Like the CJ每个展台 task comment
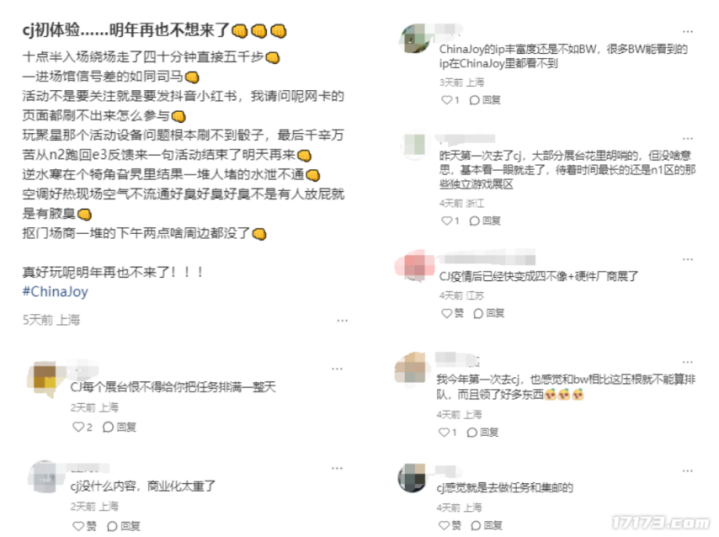This screenshot has height=537, width=719. [83, 427]
